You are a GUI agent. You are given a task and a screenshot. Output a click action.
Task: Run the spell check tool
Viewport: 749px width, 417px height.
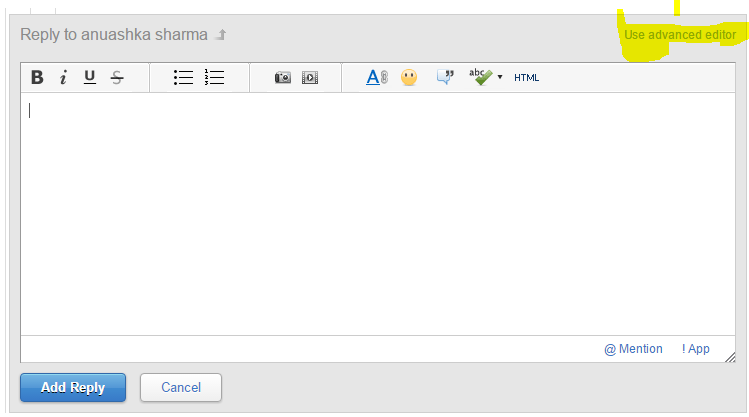click(481, 76)
